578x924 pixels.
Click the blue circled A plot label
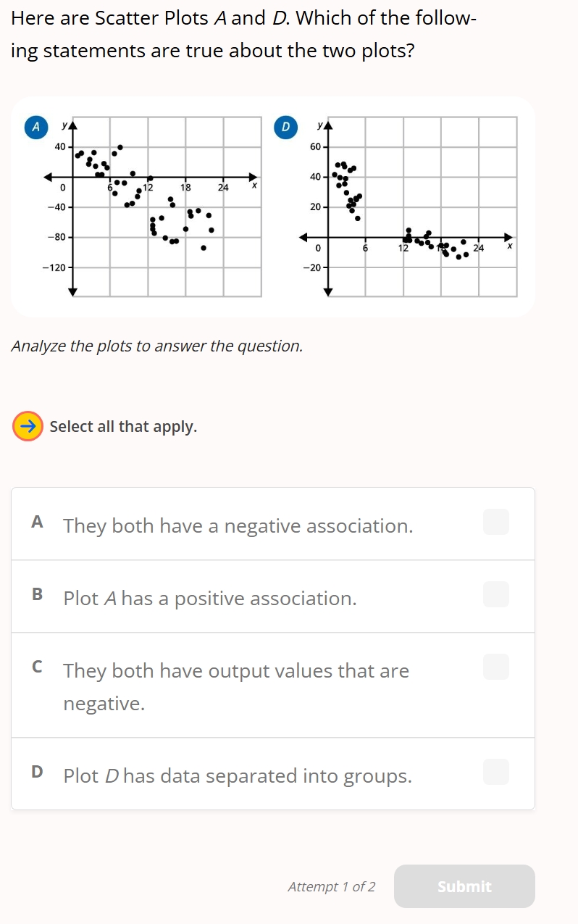coord(35,128)
